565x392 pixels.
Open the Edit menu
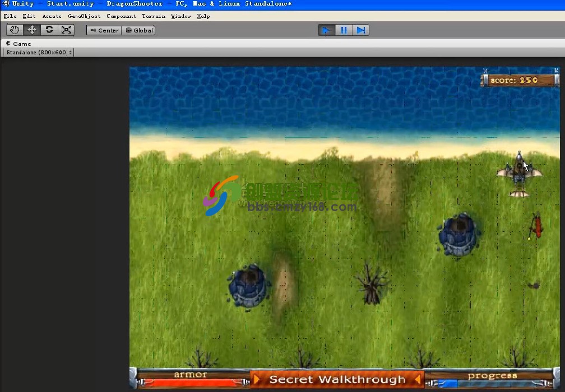pyautogui.click(x=29, y=16)
